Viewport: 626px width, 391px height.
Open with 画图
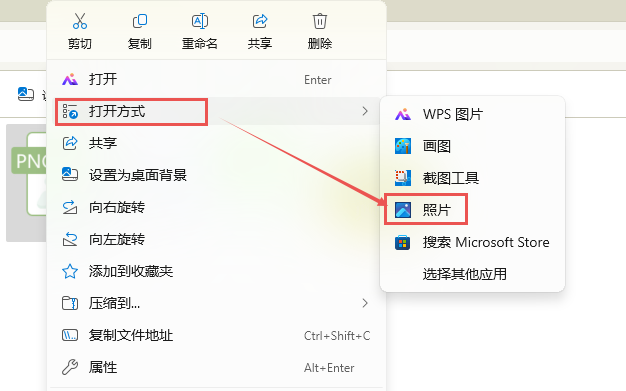[x=472, y=146]
